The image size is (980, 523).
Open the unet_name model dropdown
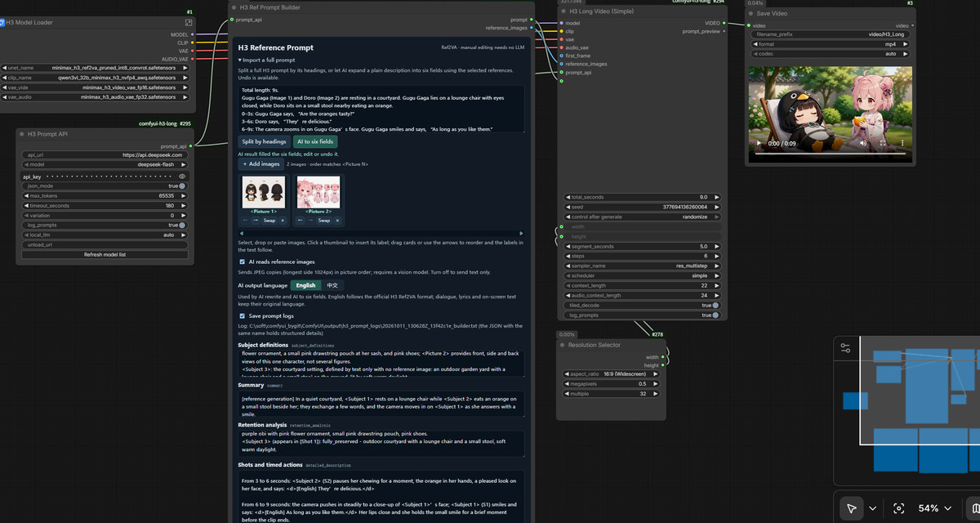95,68
